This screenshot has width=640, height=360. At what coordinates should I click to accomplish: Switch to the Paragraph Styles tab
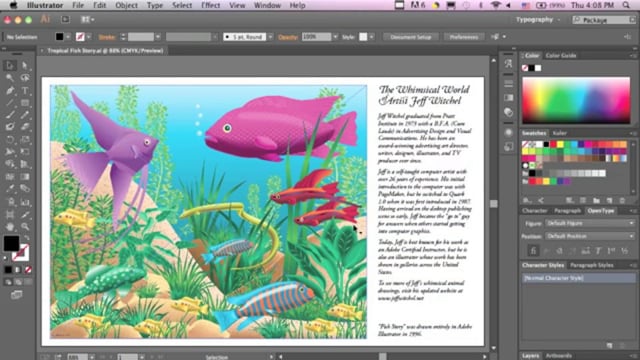pos(592,265)
